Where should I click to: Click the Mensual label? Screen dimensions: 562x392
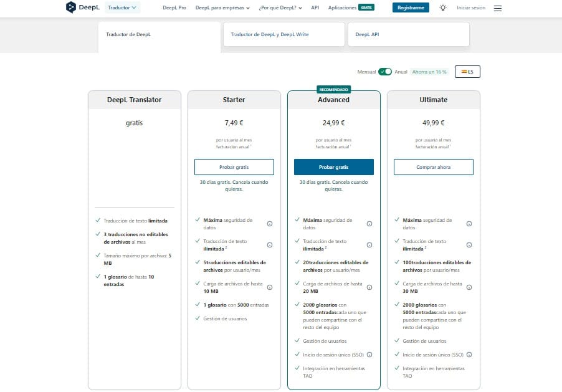(366, 72)
